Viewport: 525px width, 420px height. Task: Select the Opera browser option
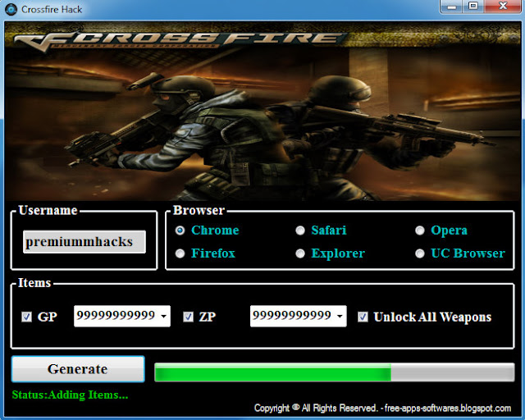point(420,231)
